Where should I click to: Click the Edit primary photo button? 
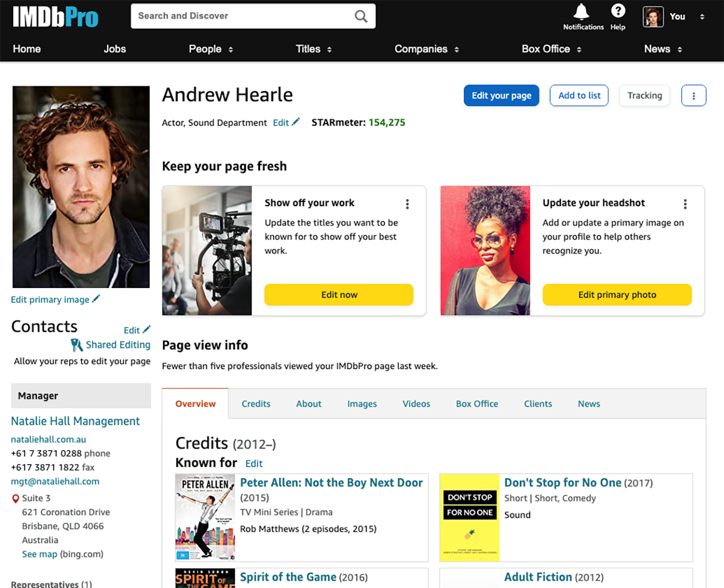617,295
